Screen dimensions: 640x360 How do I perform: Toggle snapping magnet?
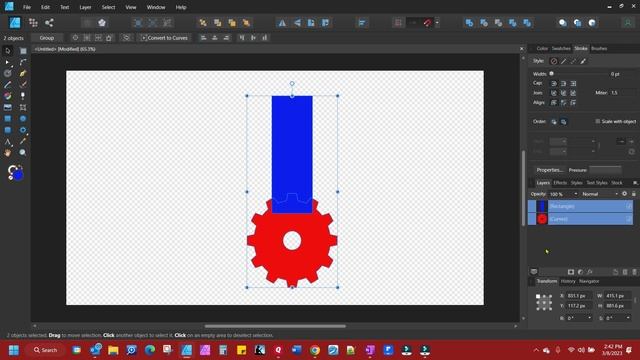click(427, 23)
